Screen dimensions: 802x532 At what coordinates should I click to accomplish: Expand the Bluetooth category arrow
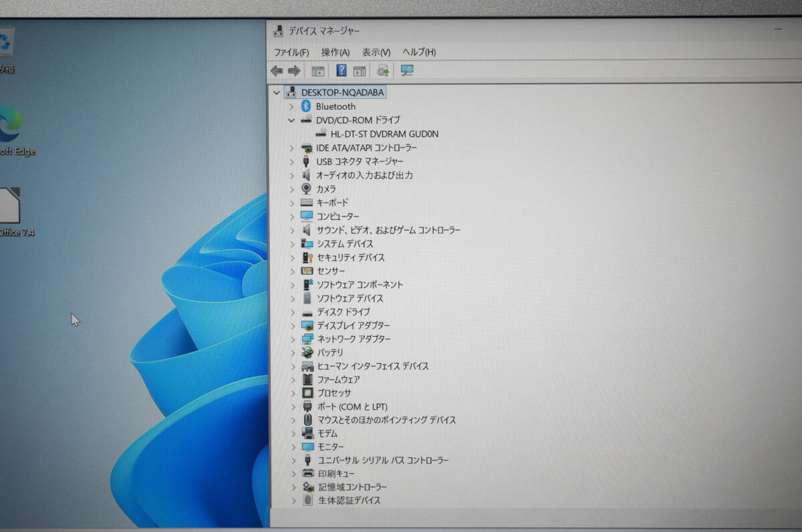291,106
